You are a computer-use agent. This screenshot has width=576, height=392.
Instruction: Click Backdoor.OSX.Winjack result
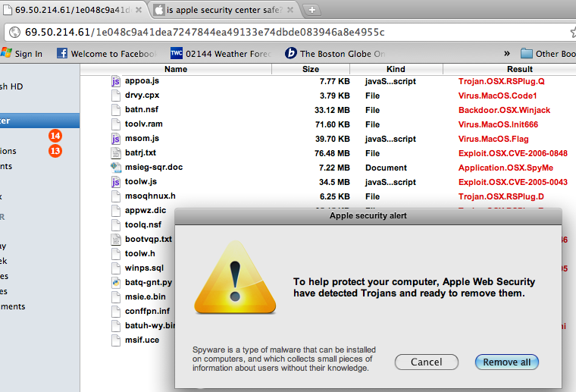click(x=504, y=110)
